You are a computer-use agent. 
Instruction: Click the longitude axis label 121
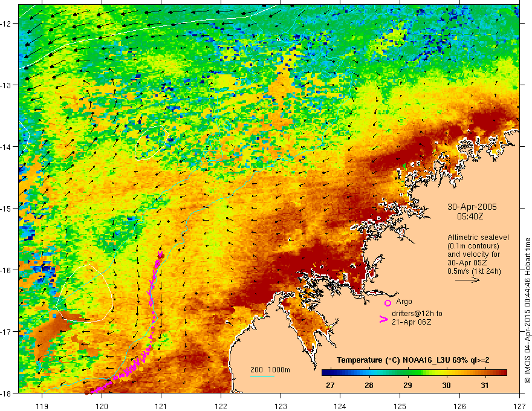[x=161, y=406]
